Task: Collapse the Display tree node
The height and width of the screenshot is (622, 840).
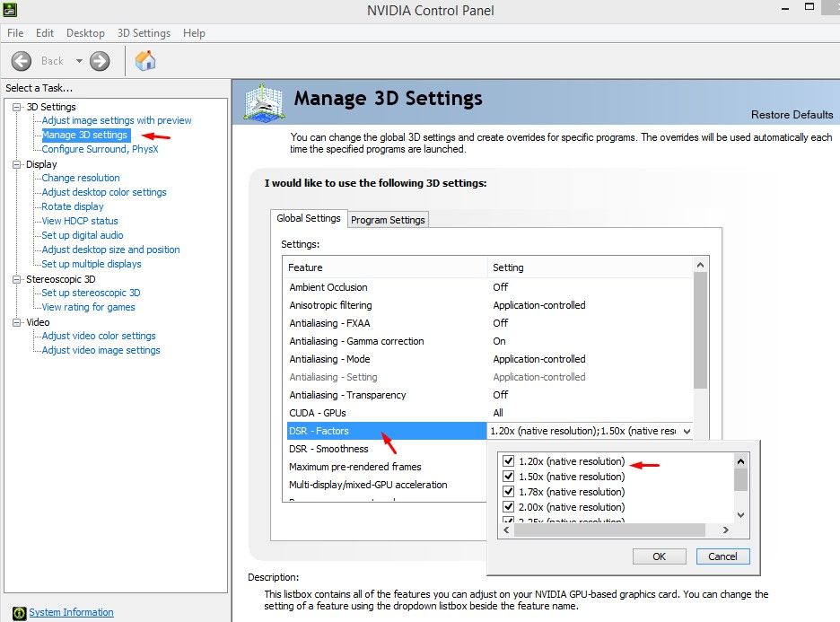Action: click(17, 164)
